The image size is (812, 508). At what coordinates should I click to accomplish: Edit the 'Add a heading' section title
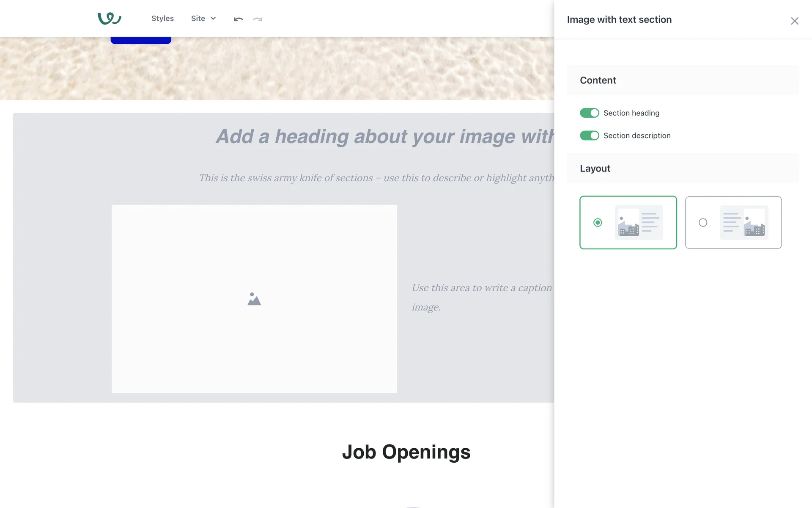384,137
